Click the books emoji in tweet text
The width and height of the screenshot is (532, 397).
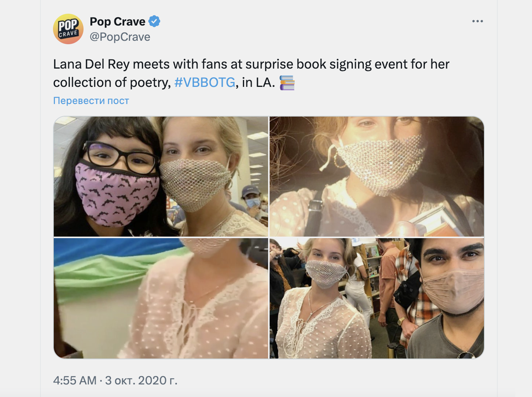pos(287,83)
